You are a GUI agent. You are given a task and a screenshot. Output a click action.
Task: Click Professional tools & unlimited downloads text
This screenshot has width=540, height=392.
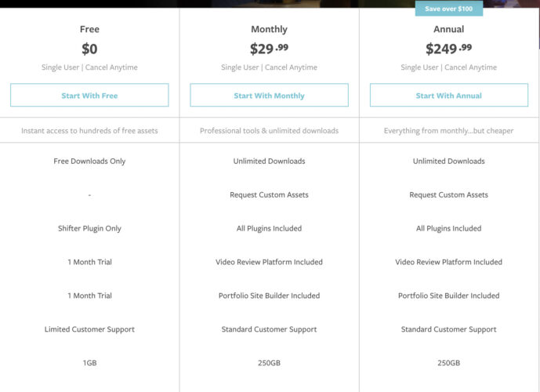(269, 131)
